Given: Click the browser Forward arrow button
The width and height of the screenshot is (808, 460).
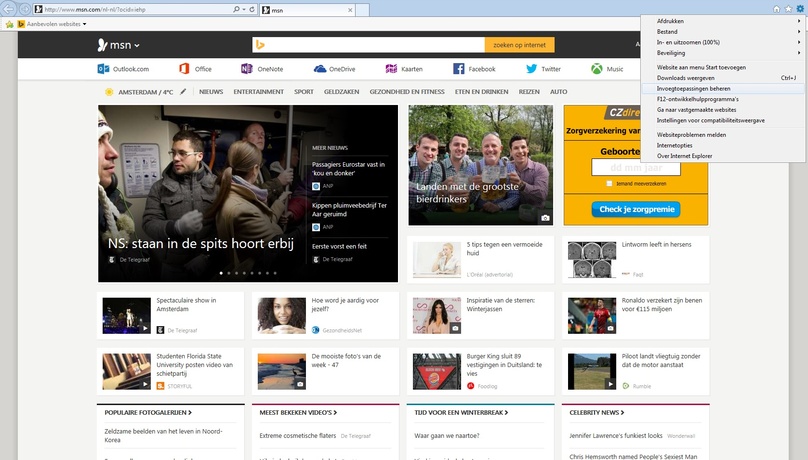Looking at the screenshot, I should (x=24, y=9).
